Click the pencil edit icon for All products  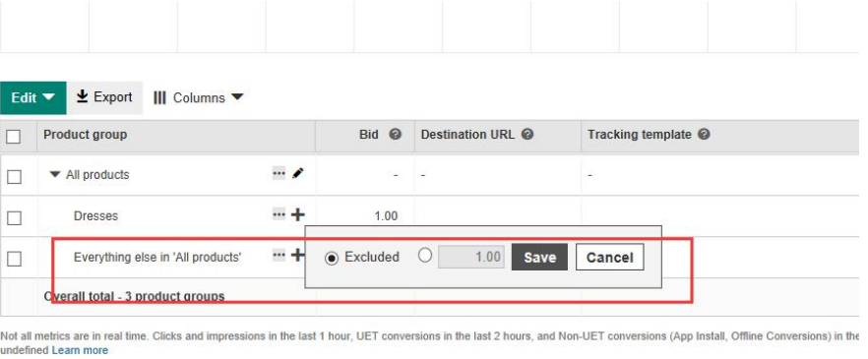click(298, 174)
